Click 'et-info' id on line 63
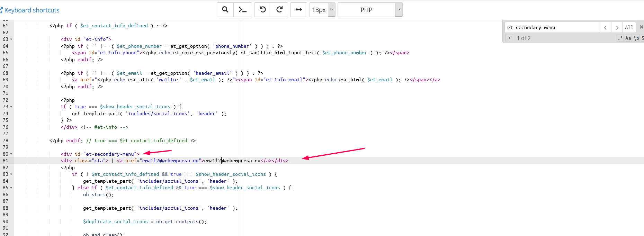 pos(96,39)
